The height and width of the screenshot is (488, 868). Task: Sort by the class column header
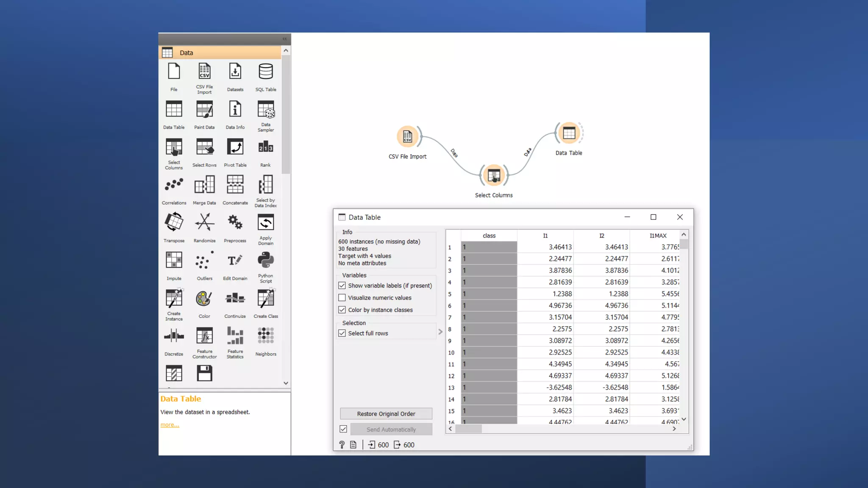(489, 236)
